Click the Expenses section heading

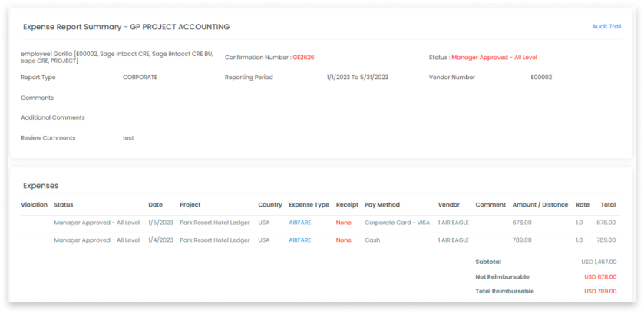(41, 186)
